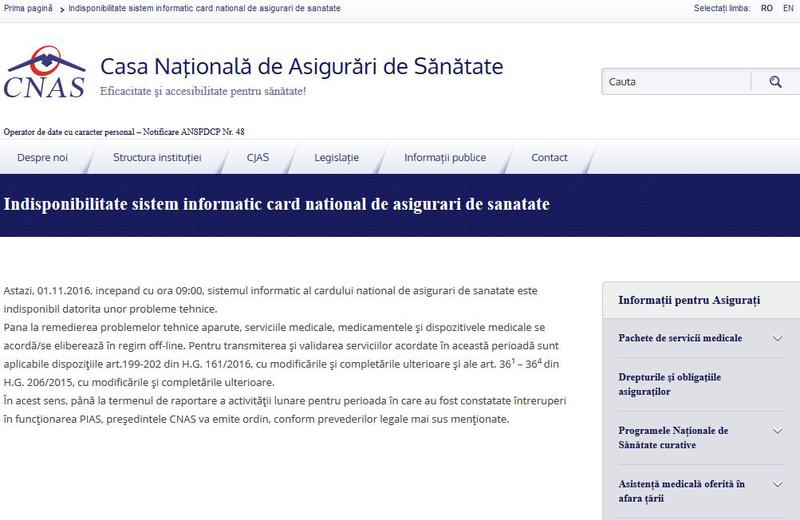Open Asistență medicală oferită în afara țării link
The height and width of the screenshot is (520, 800).
pyautogui.click(x=681, y=491)
